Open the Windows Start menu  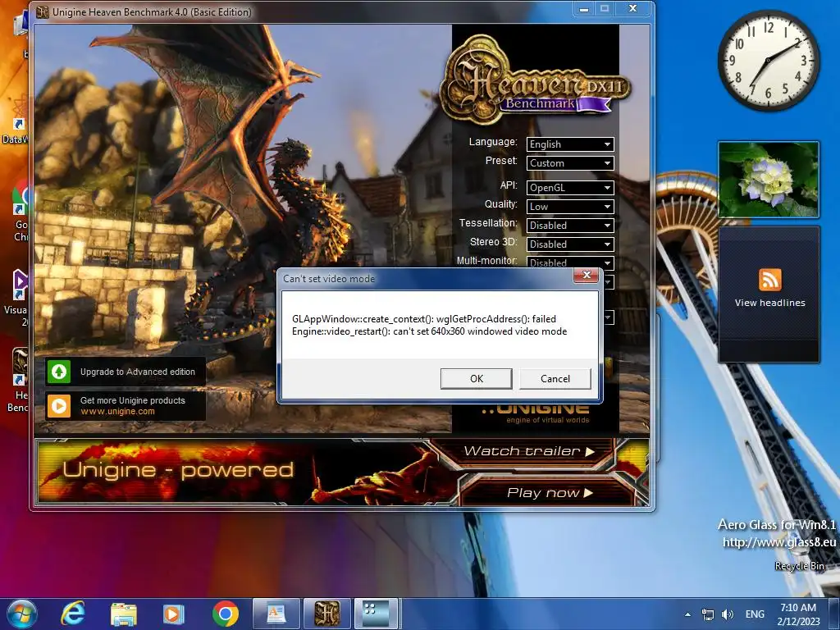[21, 614]
